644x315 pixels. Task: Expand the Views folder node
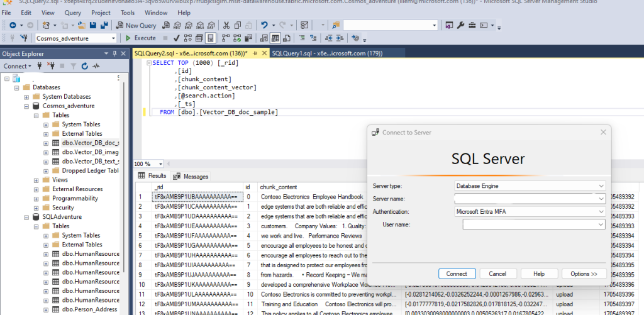36,180
